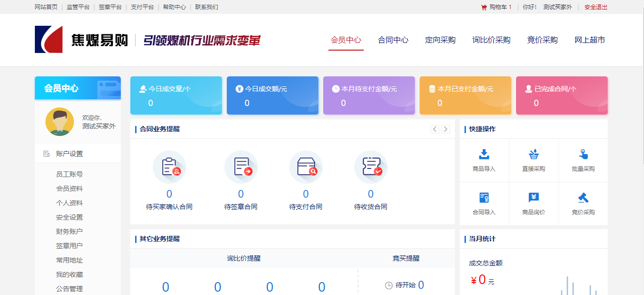Select the 批量采购 quick action icon

click(x=583, y=154)
